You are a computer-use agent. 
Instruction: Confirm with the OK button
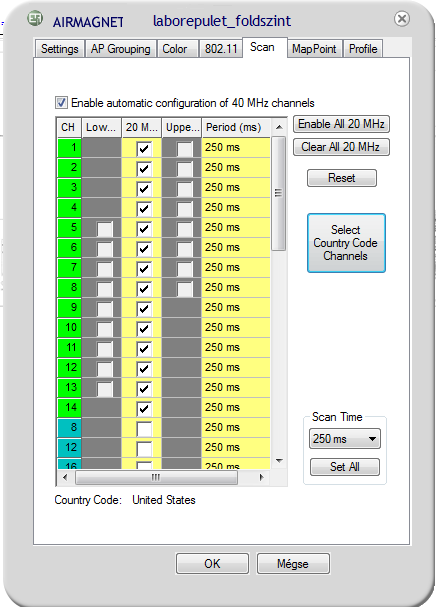[212, 563]
